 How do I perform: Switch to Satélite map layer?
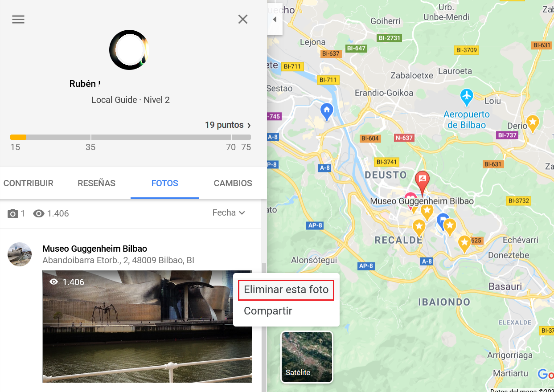(307, 357)
